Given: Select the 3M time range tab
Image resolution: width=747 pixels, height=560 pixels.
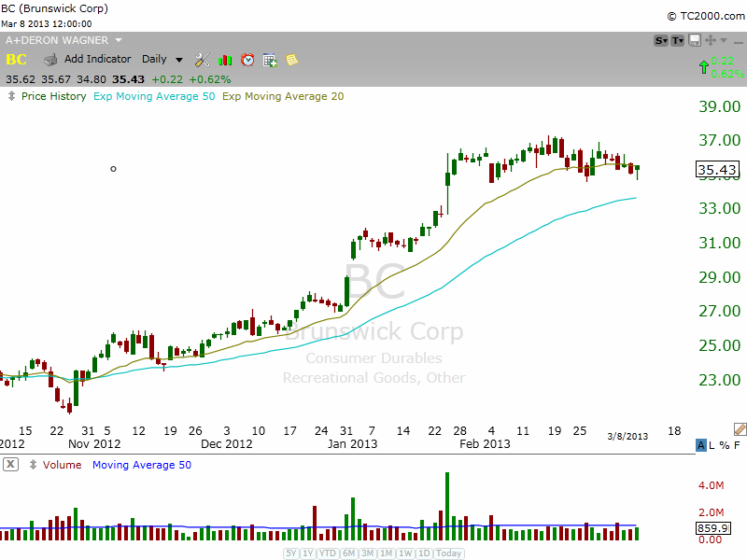Looking at the screenshot, I should (367, 553).
